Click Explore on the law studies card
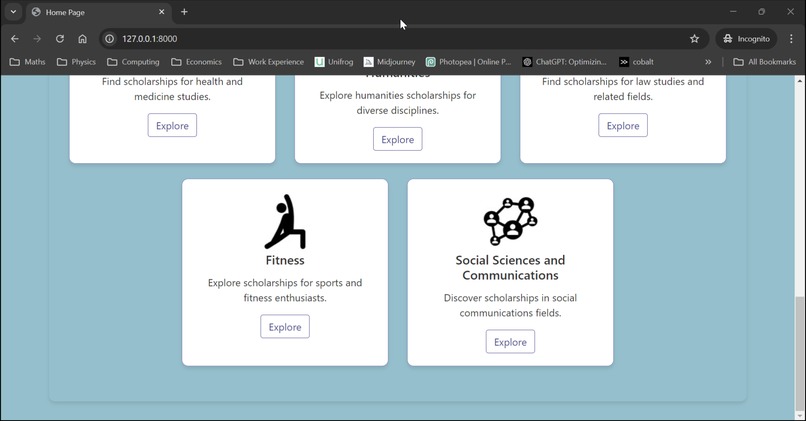The image size is (806, 421). click(x=622, y=125)
